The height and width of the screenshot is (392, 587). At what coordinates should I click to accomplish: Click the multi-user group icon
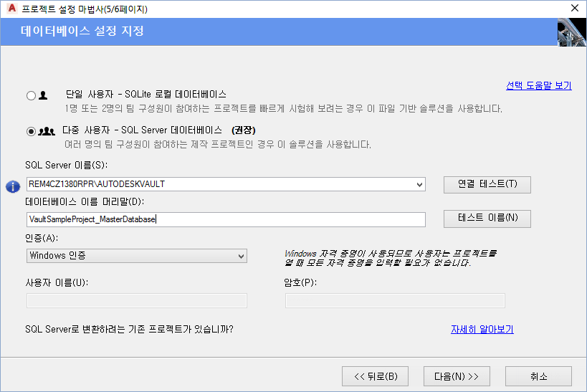pos(47,131)
